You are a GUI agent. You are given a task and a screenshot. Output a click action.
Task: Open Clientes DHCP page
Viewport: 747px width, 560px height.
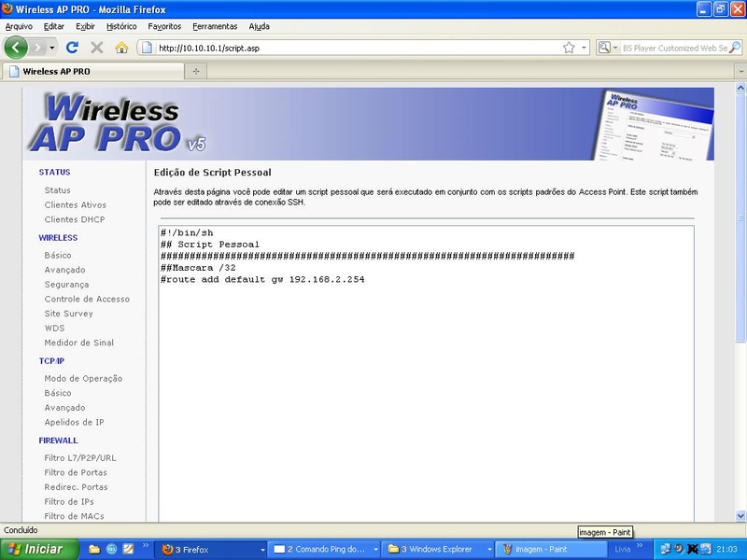click(x=75, y=219)
